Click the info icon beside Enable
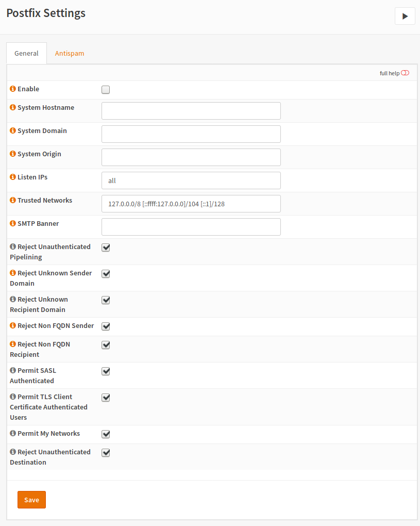This screenshot has height=526, width=420. click(13, 89)
